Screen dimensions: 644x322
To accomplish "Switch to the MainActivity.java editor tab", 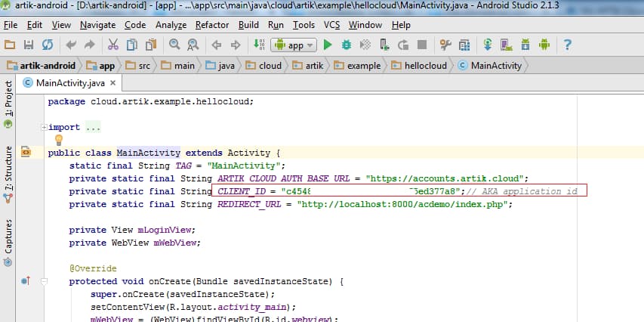I will [69, 83].
